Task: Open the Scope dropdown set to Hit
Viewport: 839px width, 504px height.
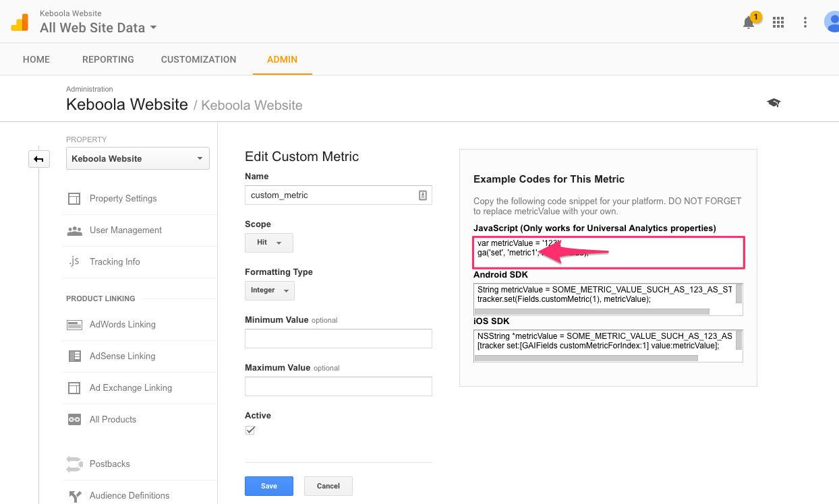Action: pyautogui.click(x=269, y=243)
